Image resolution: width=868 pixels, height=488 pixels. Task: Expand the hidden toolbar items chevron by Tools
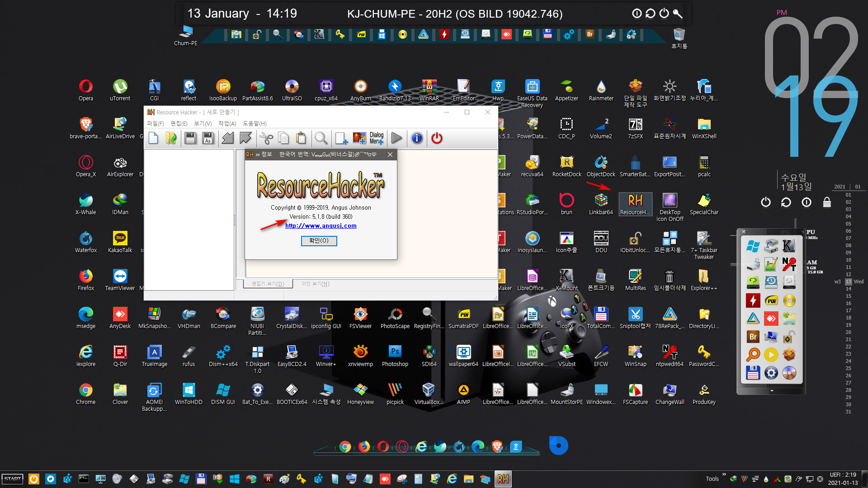[x=724, y=474]
